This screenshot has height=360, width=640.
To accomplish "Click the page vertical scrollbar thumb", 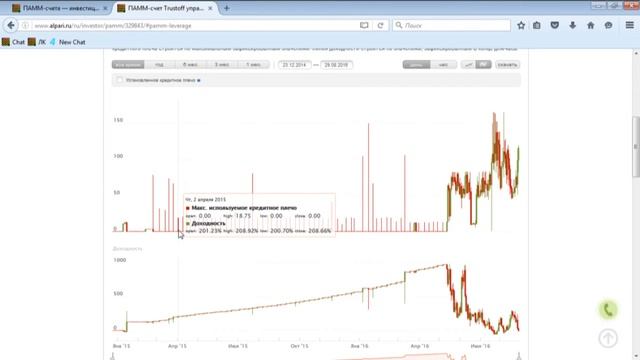I will (x=636, y=147).
